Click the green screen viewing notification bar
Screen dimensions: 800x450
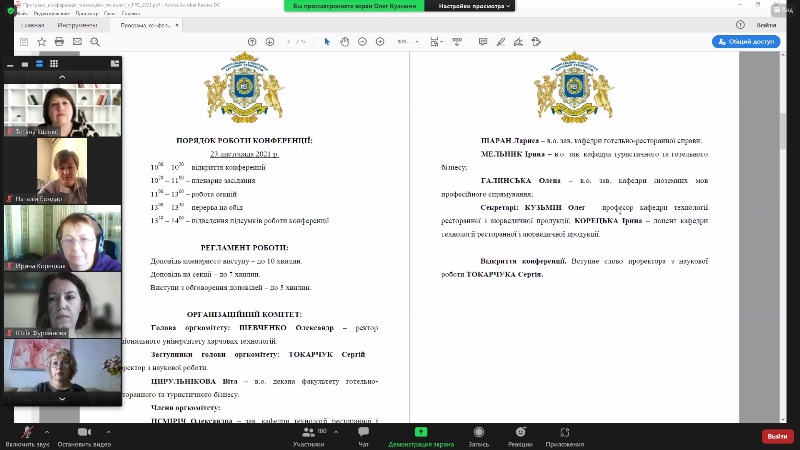354,6
